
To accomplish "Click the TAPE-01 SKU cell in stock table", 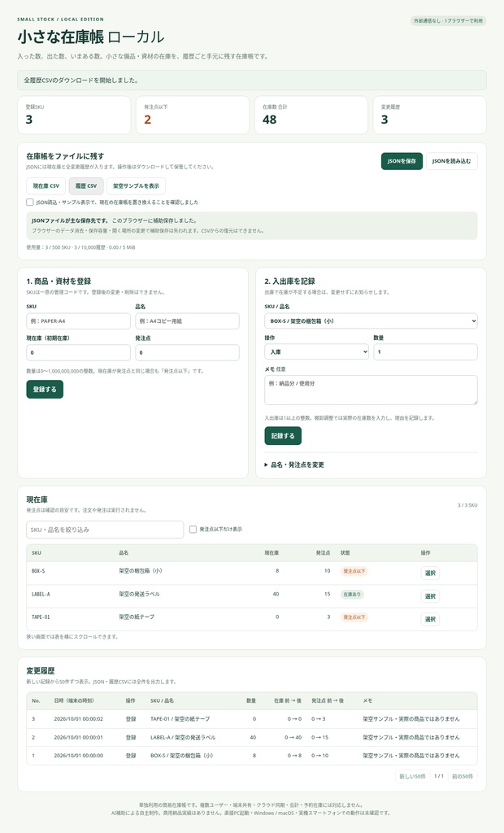I will pos(41,617).
